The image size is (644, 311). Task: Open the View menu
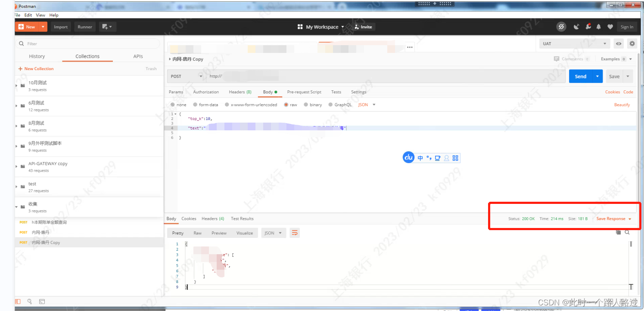point(40,15)
